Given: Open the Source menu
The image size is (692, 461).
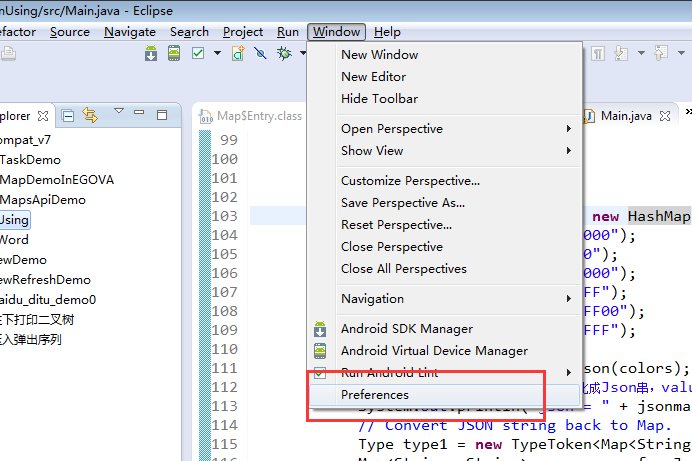Looking at the screenshot, I should click(x=70, y=32).
